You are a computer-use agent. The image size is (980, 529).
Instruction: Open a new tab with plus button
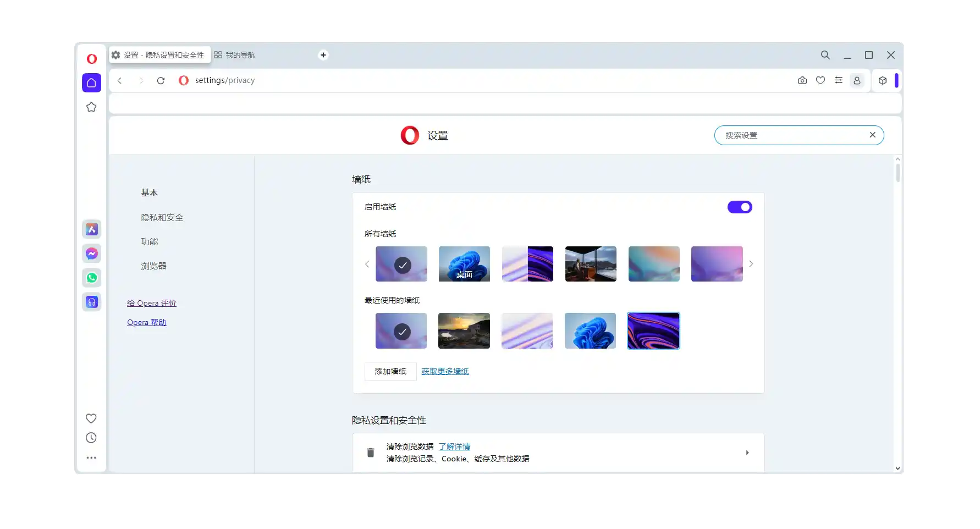pyautogui.click(x=323, y=55)
